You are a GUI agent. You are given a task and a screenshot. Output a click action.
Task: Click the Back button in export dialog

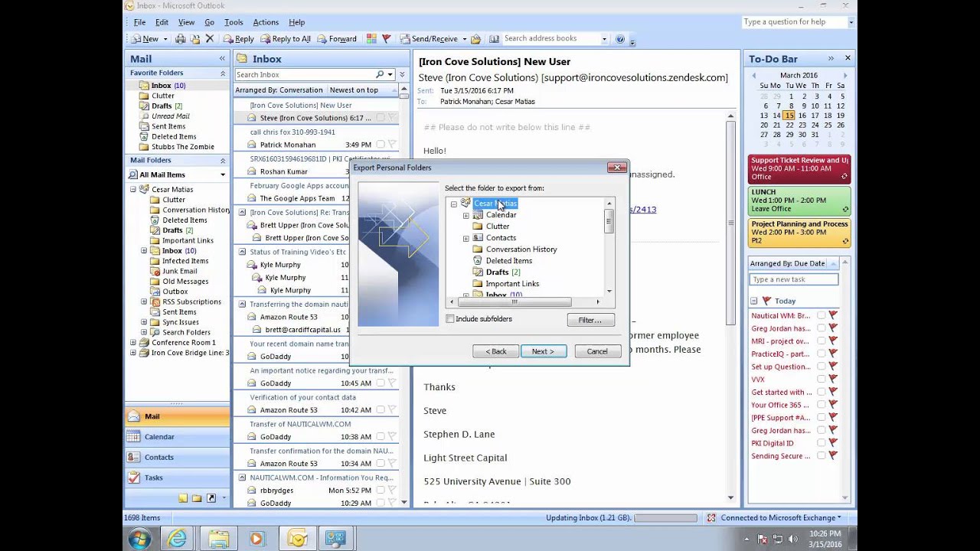[x=495, y=351]
